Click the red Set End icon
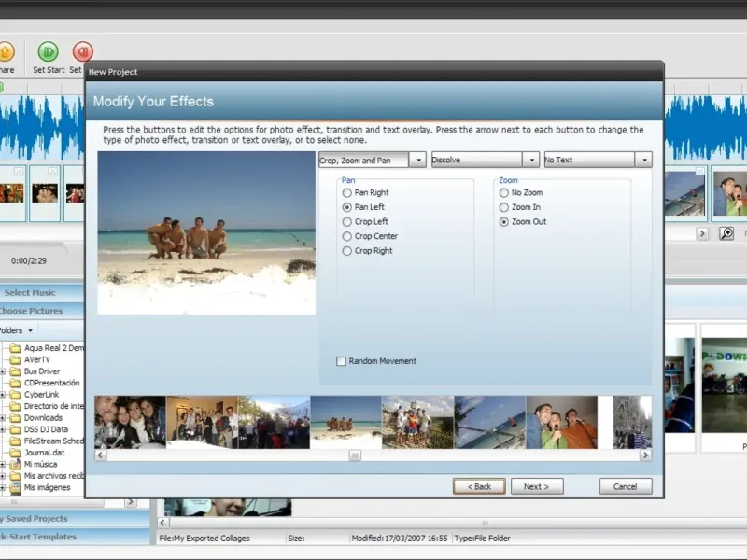Viewport: 747px width, 560px height. coord(82,51)
